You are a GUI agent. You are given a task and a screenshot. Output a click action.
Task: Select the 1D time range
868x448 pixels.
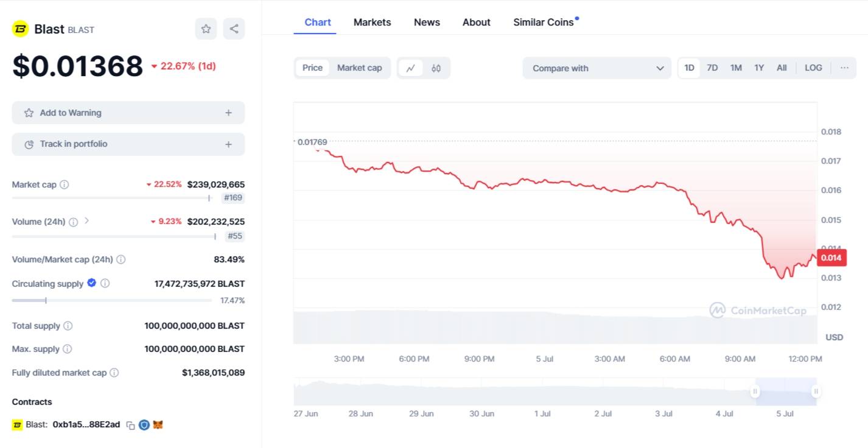(x=689, y=68)
